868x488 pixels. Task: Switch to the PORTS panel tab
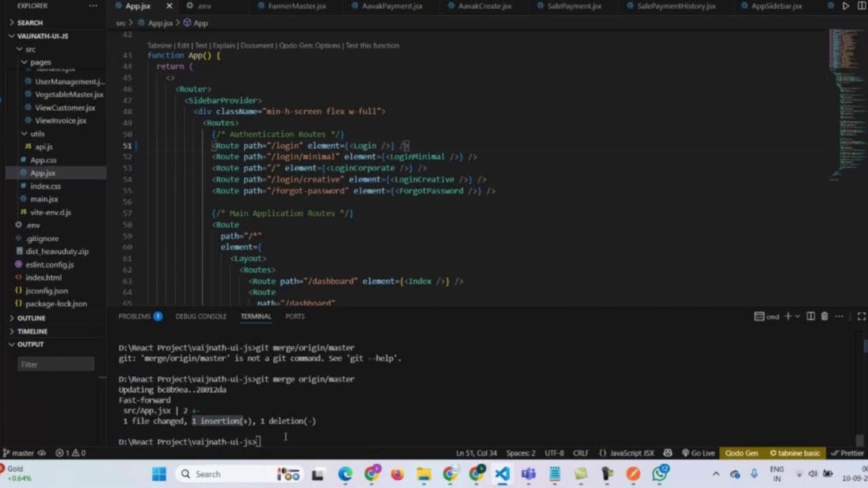(x=295, y=317)
